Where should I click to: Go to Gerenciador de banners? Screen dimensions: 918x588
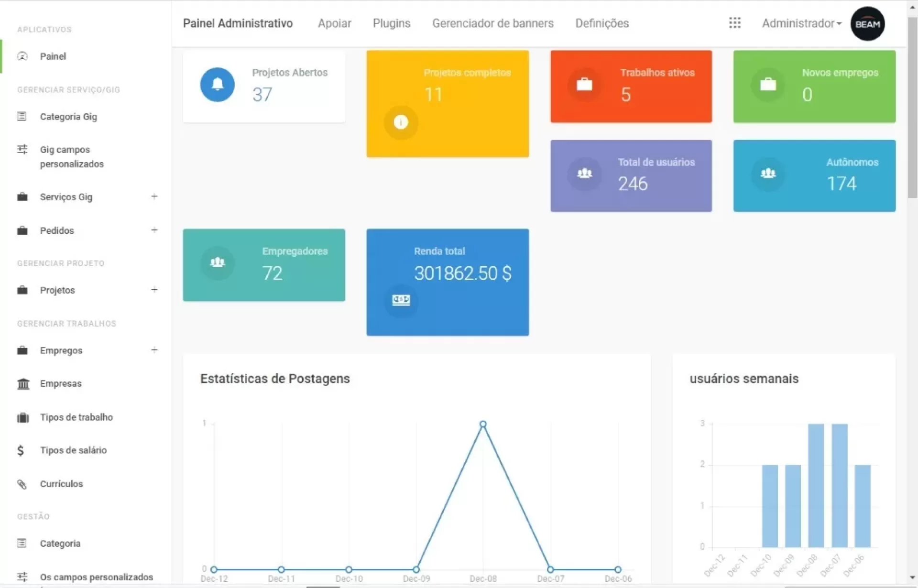(492, 23)
